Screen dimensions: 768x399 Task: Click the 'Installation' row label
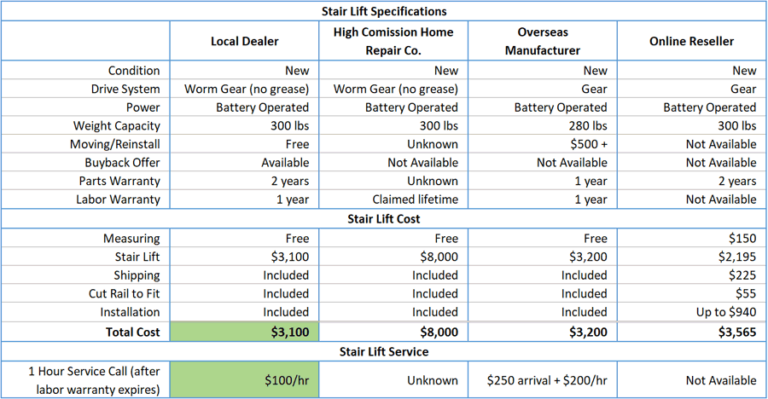(x=130, y=312)
